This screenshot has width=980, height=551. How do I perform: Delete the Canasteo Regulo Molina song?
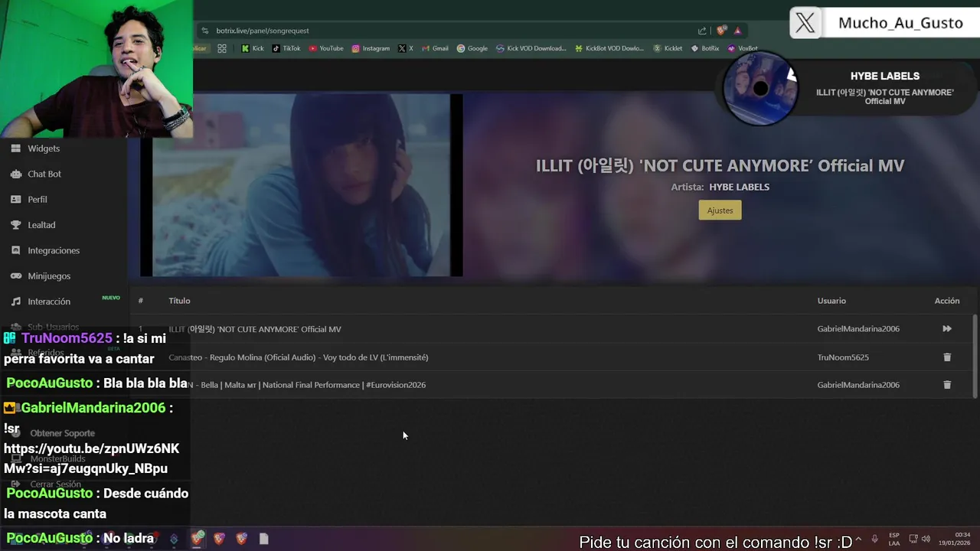pyautogui.click(x=947, y=357)
